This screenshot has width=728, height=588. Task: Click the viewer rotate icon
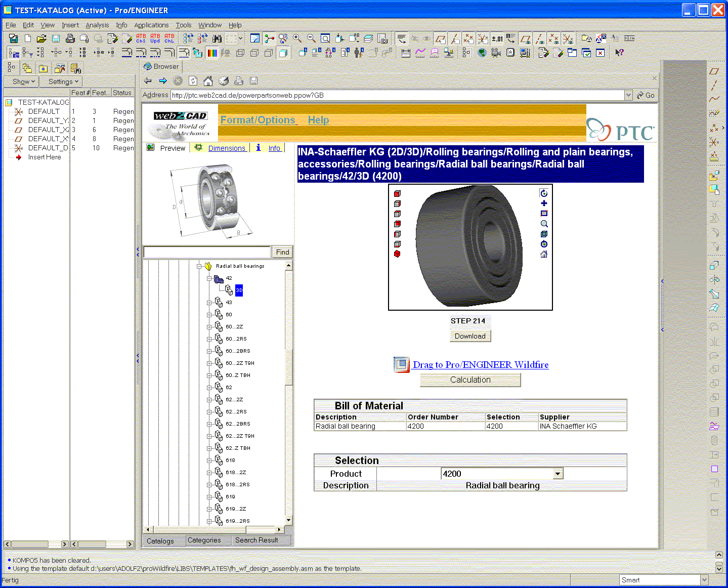544,193
